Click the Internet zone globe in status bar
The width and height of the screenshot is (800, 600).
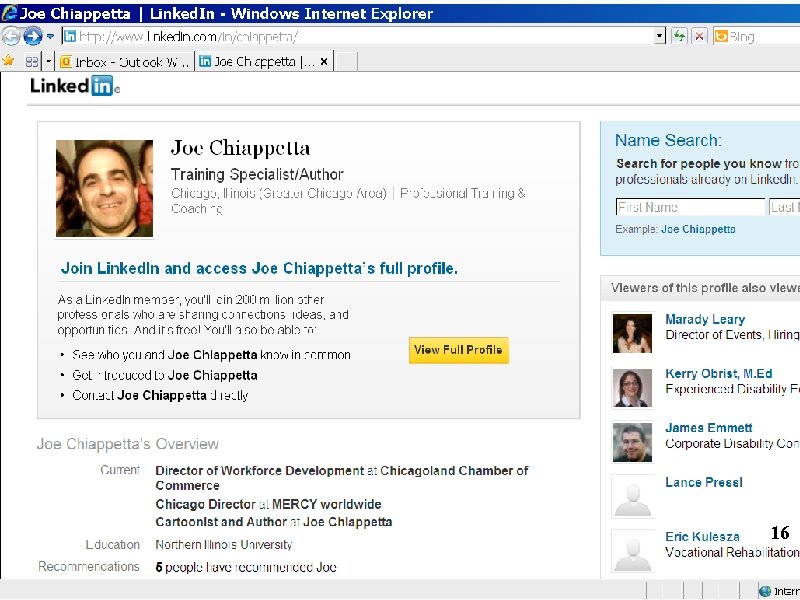pyautogui.click(x=765, y=591)
